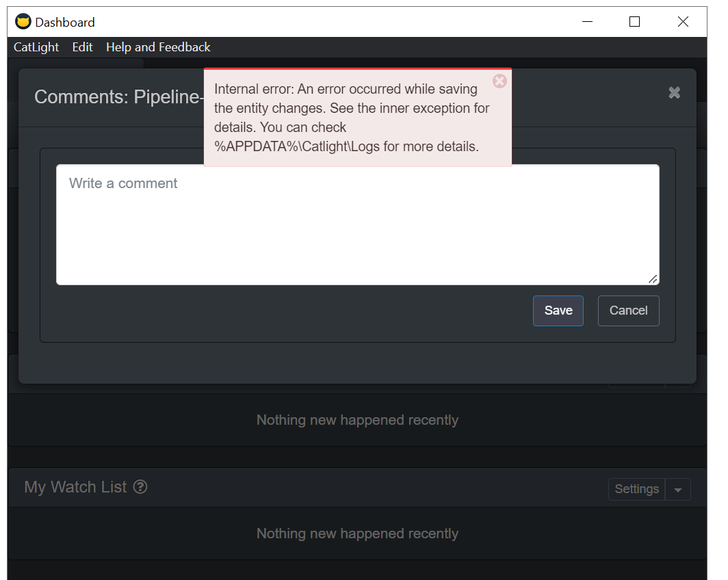
Task: Cancel the comment dialog
Action: [x=628, y=311]
